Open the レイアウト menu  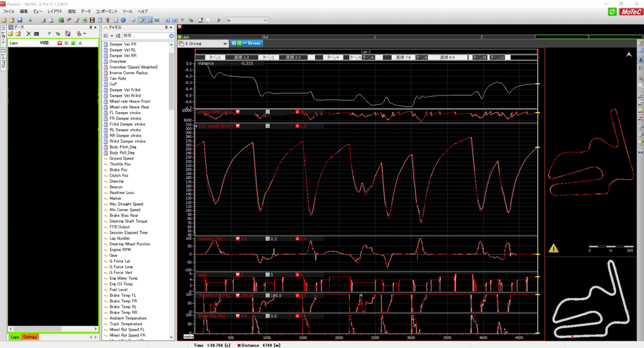point(55,11)
